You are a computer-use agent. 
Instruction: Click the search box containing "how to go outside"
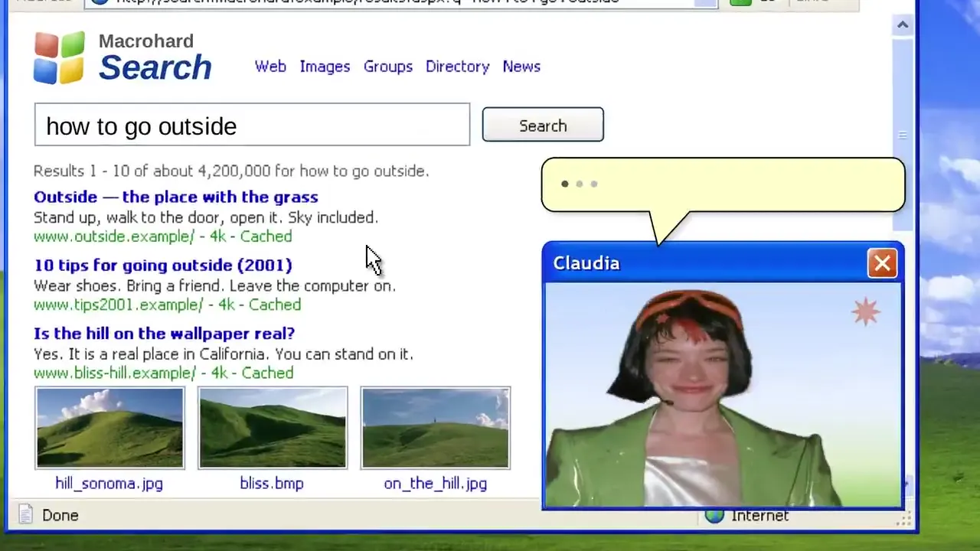click(252, 125)
